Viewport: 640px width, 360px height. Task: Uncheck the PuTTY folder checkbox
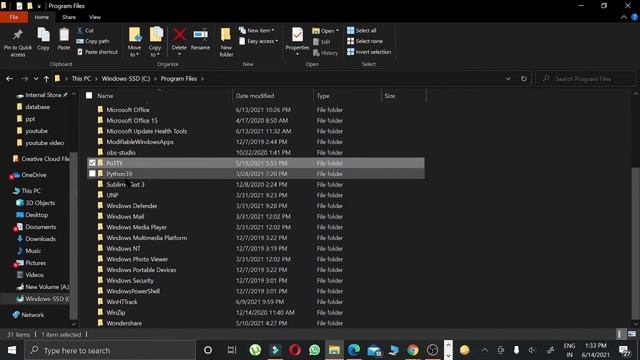pos(92,163)
